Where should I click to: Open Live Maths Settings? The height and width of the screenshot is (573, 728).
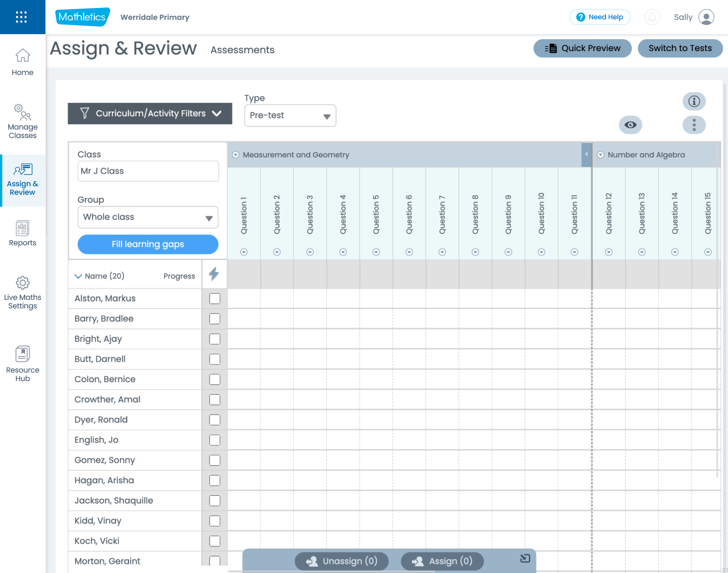[23, 292]
